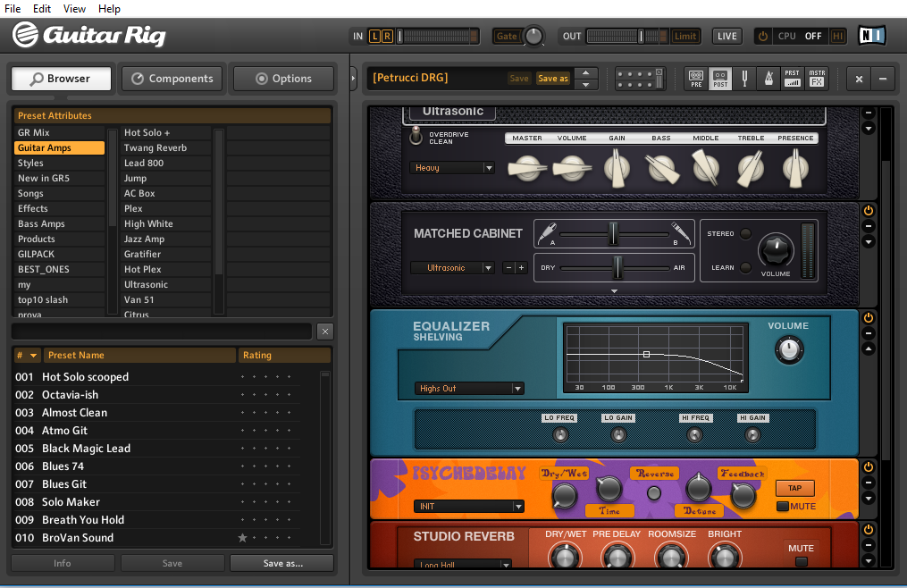The image size is (907, 588).
Task: Set star rating on BroVan Sound preset
Action: [242, 538]
